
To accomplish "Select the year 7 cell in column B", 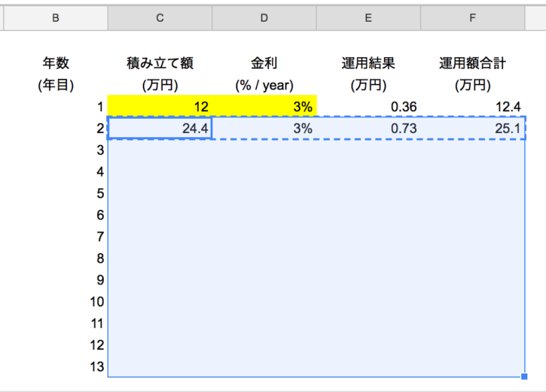I will tap(55, 237).
